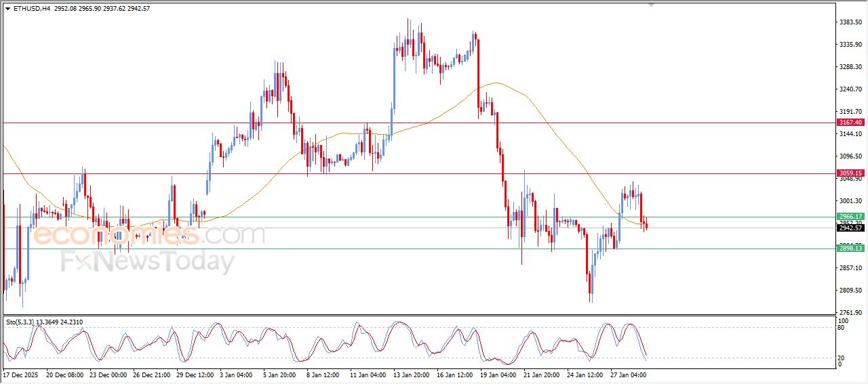Click the 13 Jan 20:00 time label
This screenshot has height=384, width=868.
pos(412,374)
